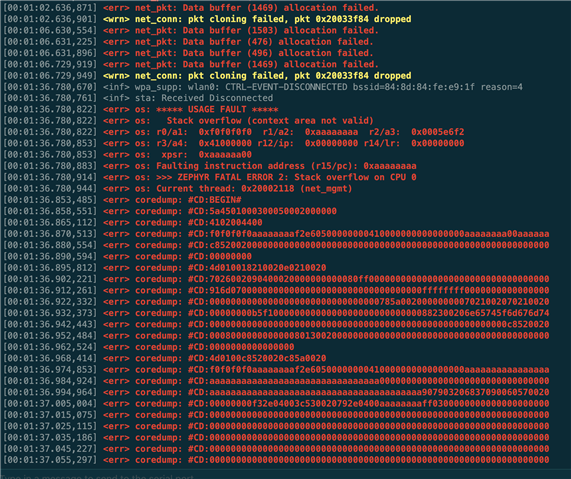This screenshot has height=479, width=571.
Task: Click the timestamp 00:01:37.055,297 last log line
Action: (x=276, y=460)
